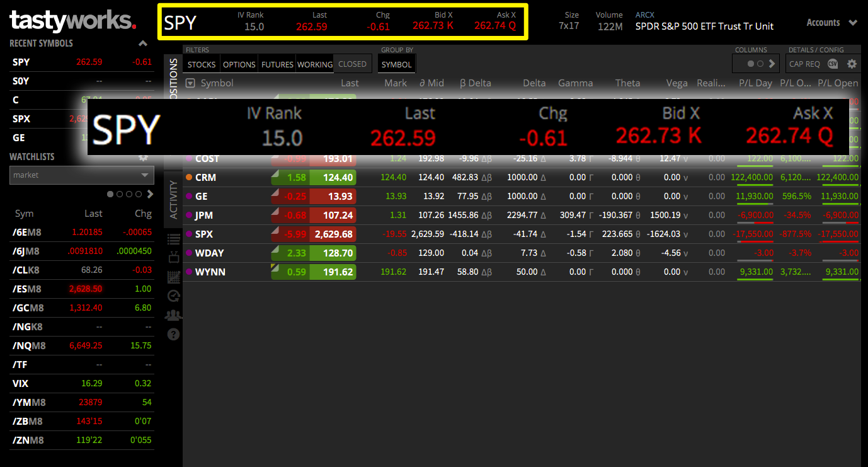Click the CAP REQ button

(x=804, y=63)
